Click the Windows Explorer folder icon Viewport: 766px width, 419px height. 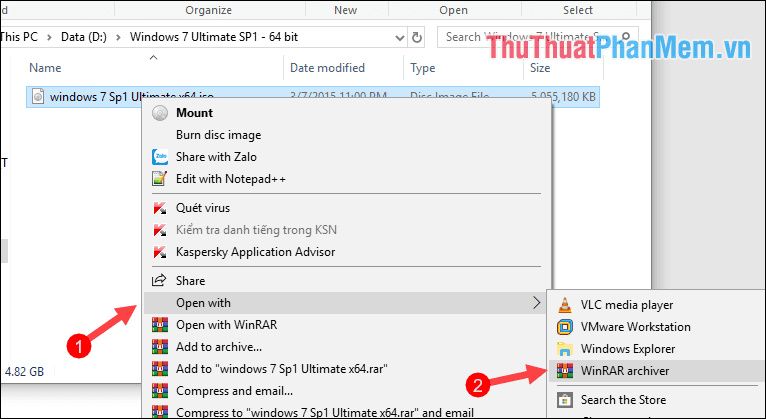(564, 349)
